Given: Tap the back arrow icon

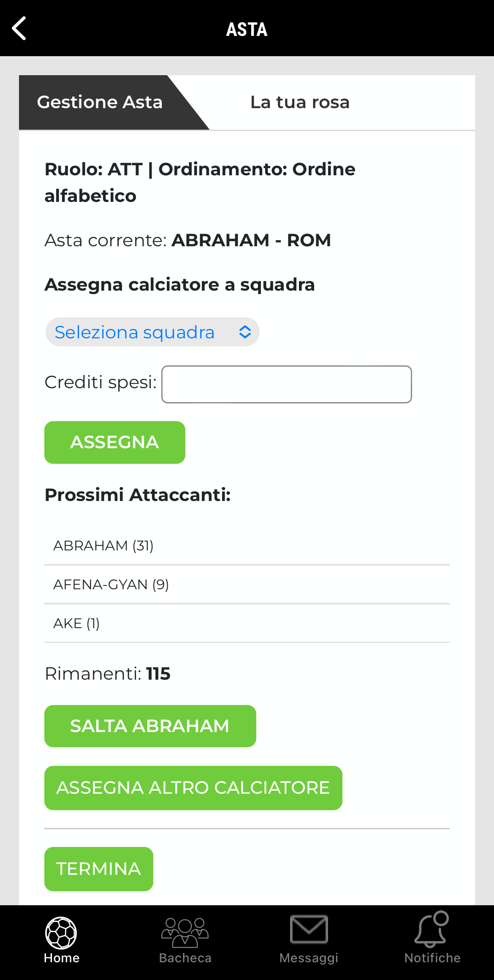Looking at the screenshot, I should tap(19, 28).
